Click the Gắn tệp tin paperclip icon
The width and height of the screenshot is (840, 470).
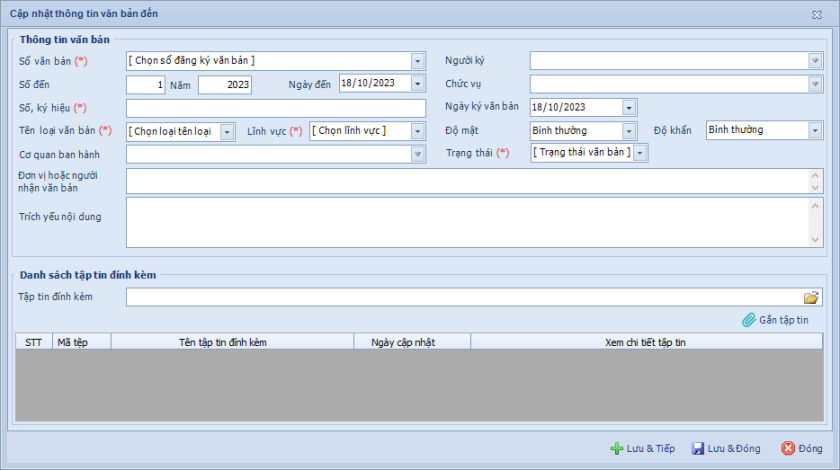coord(748,320)
